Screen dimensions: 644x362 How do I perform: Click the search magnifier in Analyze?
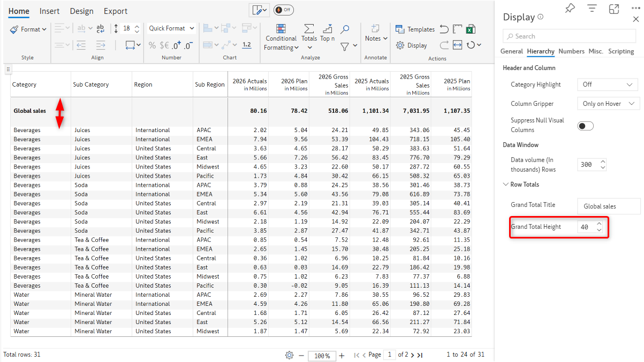click(x=345, y=29)
